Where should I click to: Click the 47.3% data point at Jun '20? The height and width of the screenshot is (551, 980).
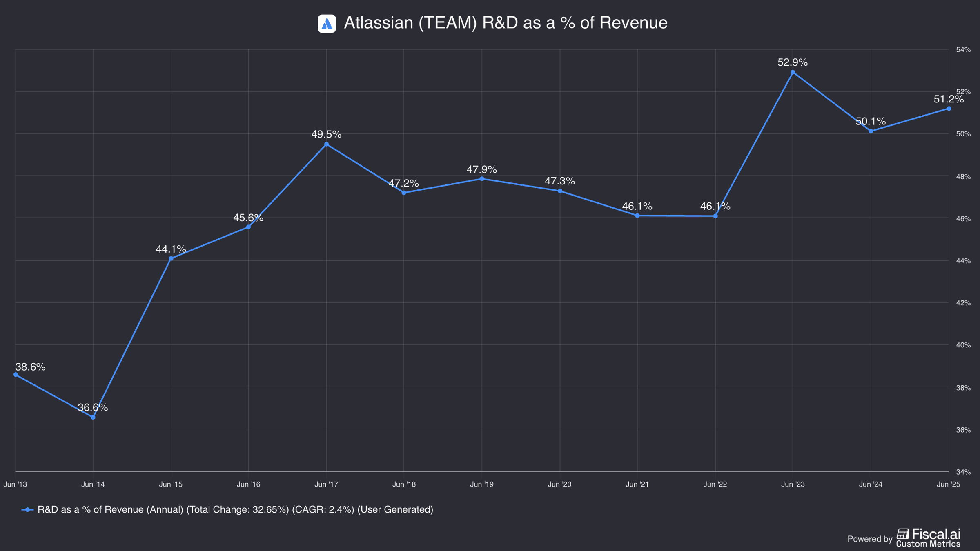pos(560,191)
